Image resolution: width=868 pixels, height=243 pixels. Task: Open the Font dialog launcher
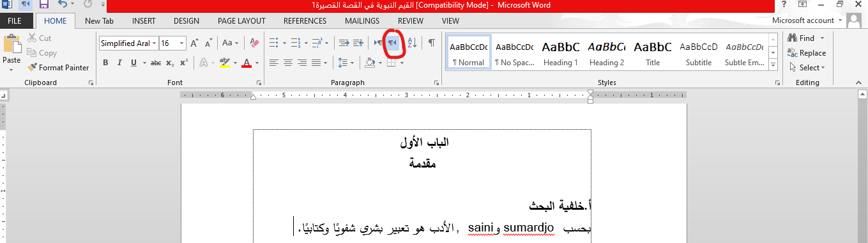[x=259, y=82]
